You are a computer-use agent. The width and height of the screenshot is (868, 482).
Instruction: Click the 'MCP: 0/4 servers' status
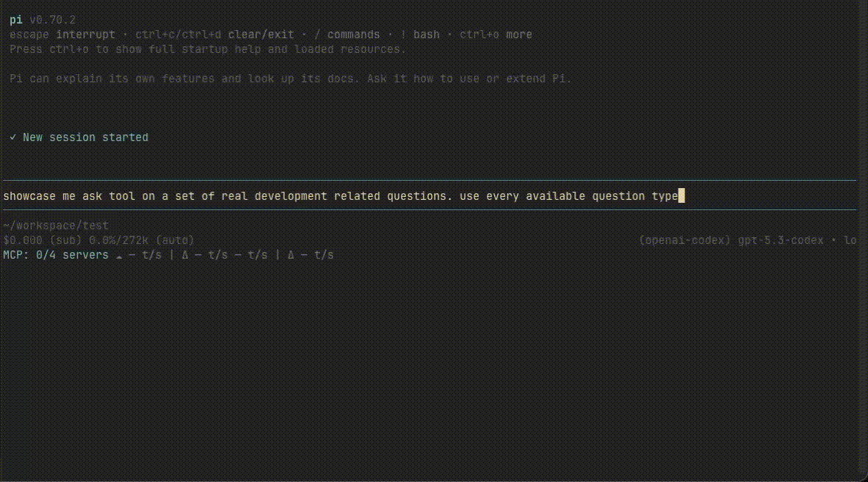pyautogui.click(x=56, y=256)
